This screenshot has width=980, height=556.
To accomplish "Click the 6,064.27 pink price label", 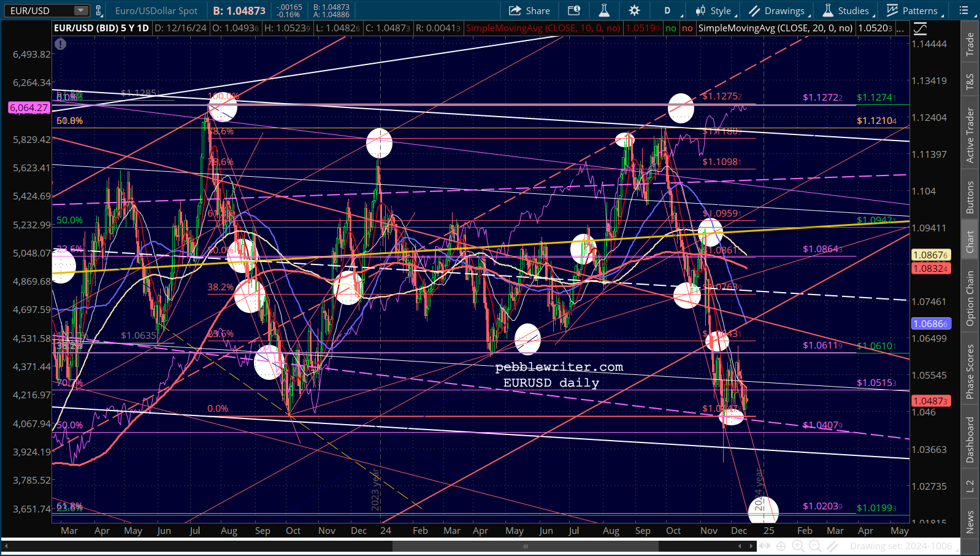I will click(29, 108).
